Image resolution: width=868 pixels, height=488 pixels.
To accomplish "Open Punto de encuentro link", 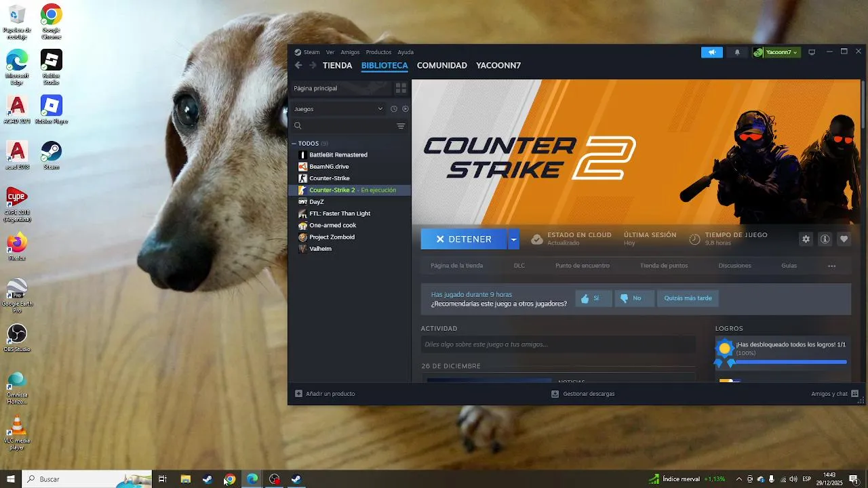I will point(583,266).
